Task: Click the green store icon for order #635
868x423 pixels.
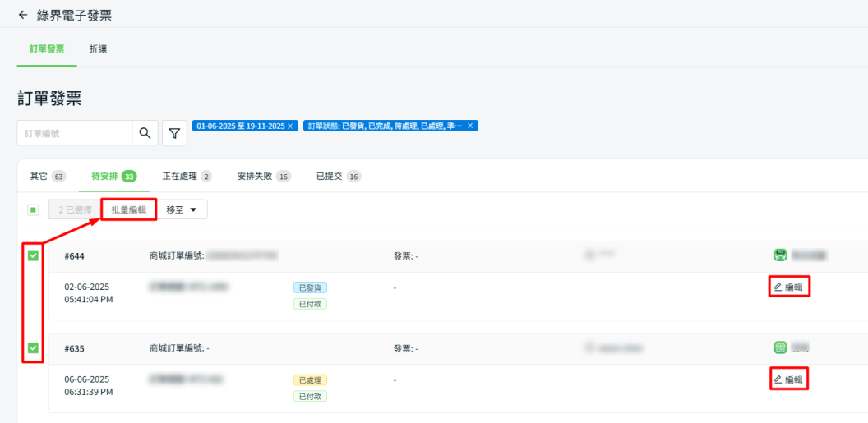Action: [x=780, y=347]
